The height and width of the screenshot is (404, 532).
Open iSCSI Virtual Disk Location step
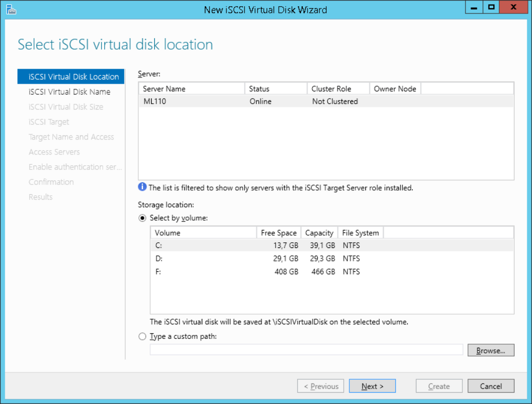(74, 76)
